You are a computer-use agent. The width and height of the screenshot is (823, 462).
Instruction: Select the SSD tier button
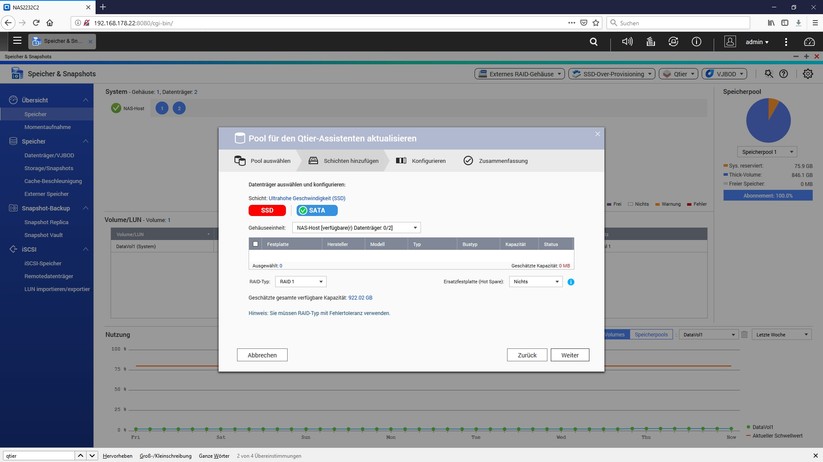point(267,210)
